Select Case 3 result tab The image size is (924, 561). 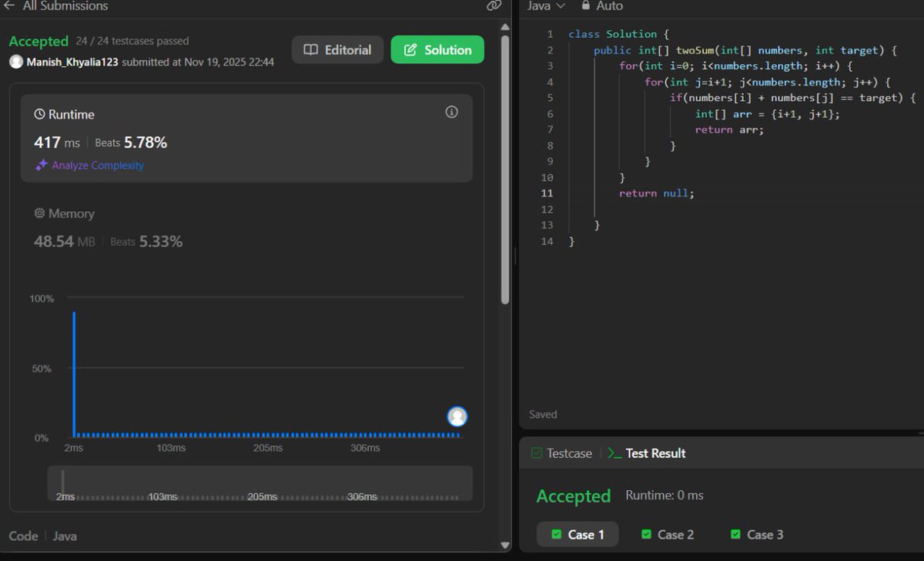pyautogui.click(x=757, y=534)
